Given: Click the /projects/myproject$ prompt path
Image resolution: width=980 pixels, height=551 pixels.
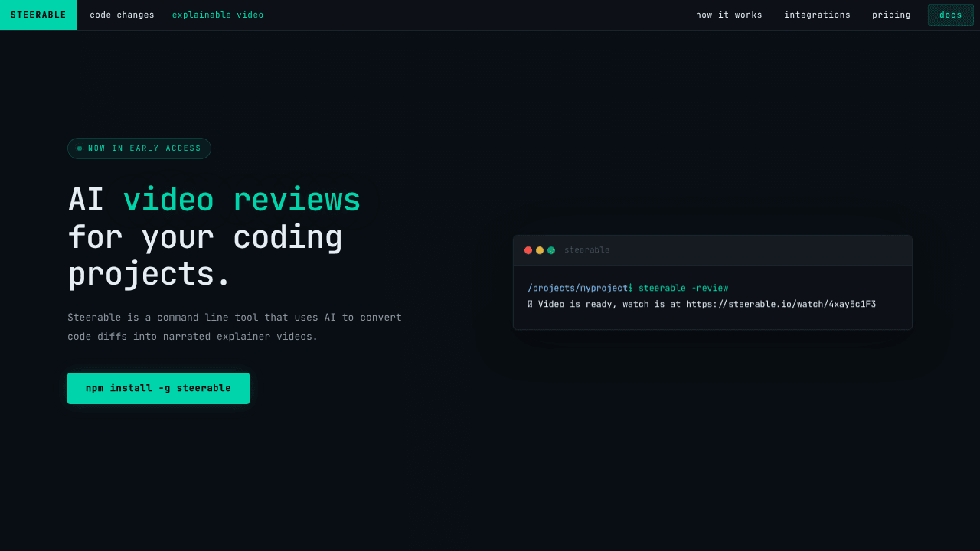Looking at the screenshot, I should (580, 289).
